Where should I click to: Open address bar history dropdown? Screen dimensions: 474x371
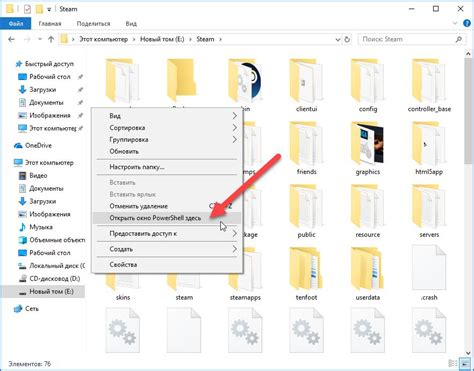coord(337,39)
